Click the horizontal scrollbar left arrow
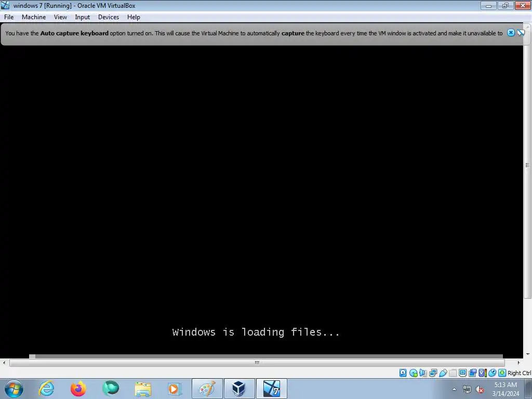This screenshot has height=399, width=532. coord(4,363)
